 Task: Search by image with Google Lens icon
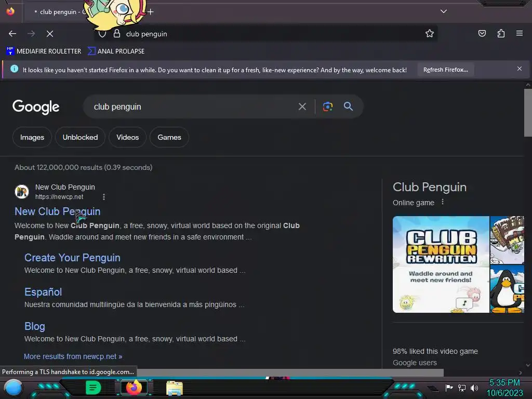point(327,107)
